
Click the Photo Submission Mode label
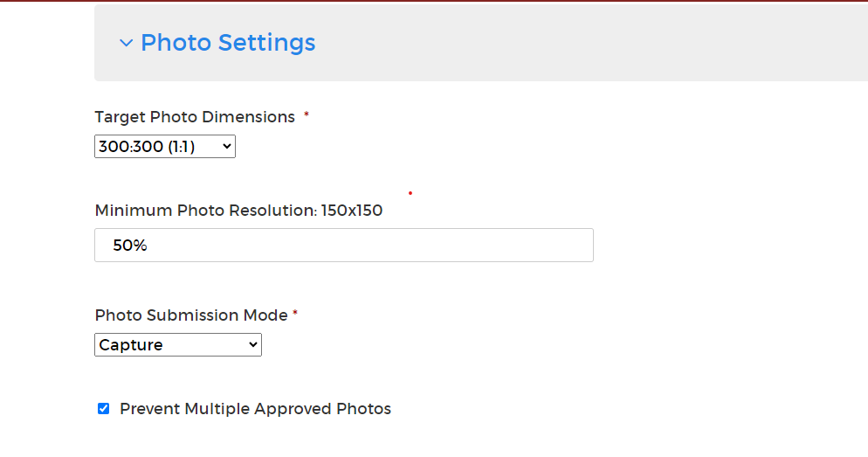click(x=191, y=315)
